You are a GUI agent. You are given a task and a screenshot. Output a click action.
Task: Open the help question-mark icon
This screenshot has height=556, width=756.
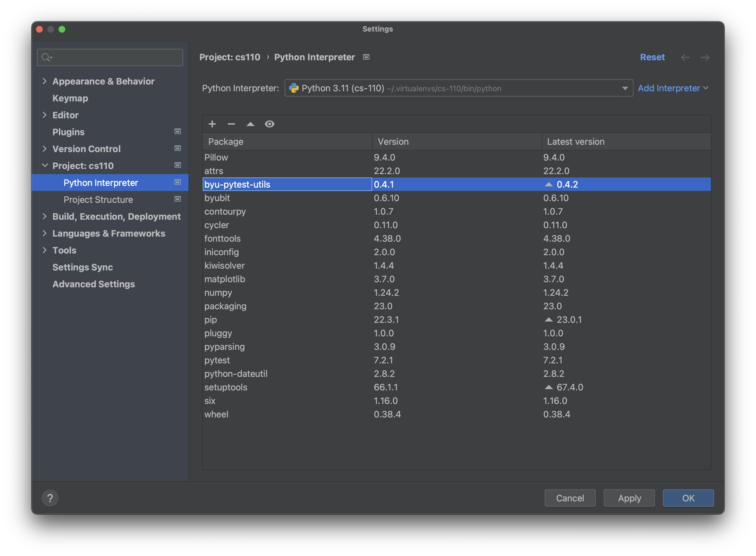point(50,498)
